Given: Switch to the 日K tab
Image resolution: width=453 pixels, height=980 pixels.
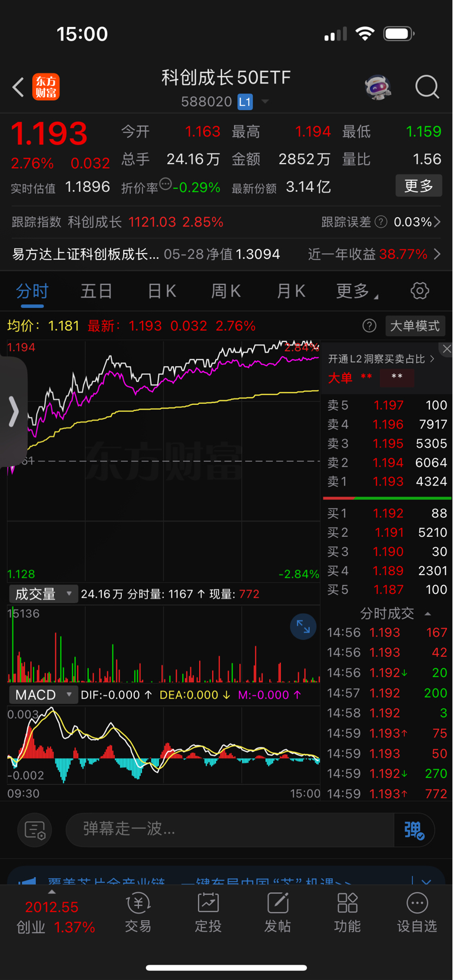Looking at the screenshot, I should click(161, 291).
